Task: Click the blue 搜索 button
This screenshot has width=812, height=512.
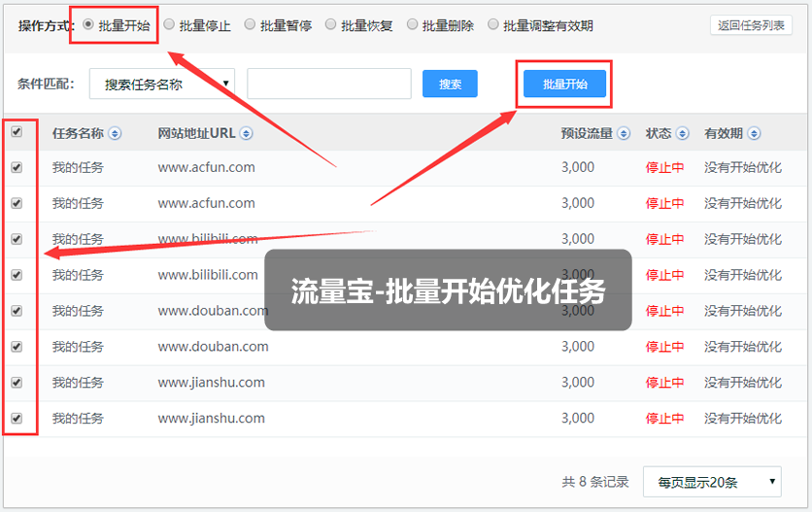Action: tap(450, 84)
